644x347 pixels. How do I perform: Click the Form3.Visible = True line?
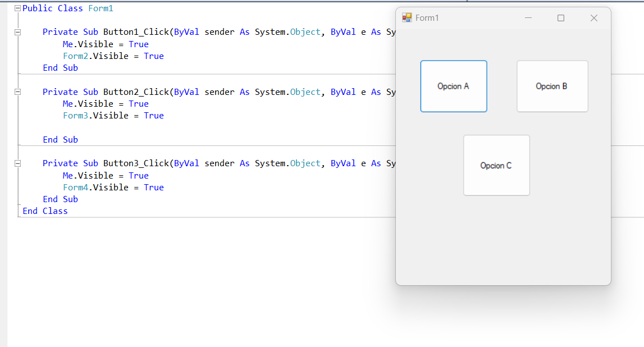click(x=113, y=116)
